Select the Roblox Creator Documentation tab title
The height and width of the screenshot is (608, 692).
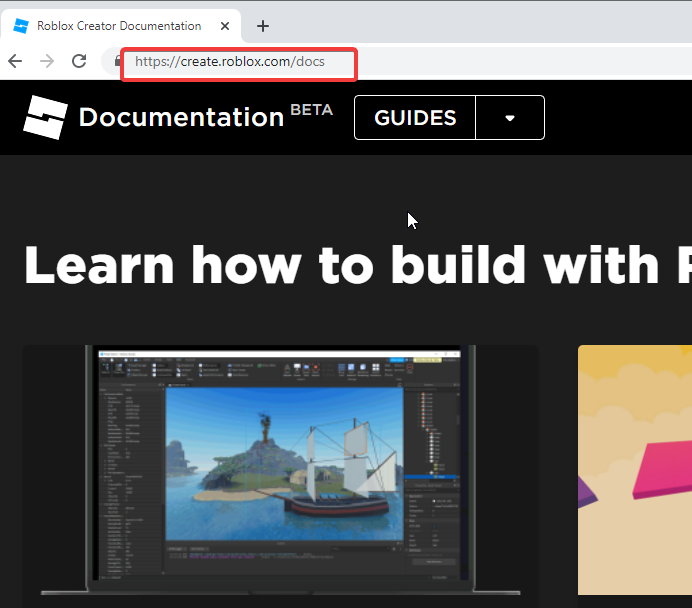pyautogui.click(x=119, y=26)
